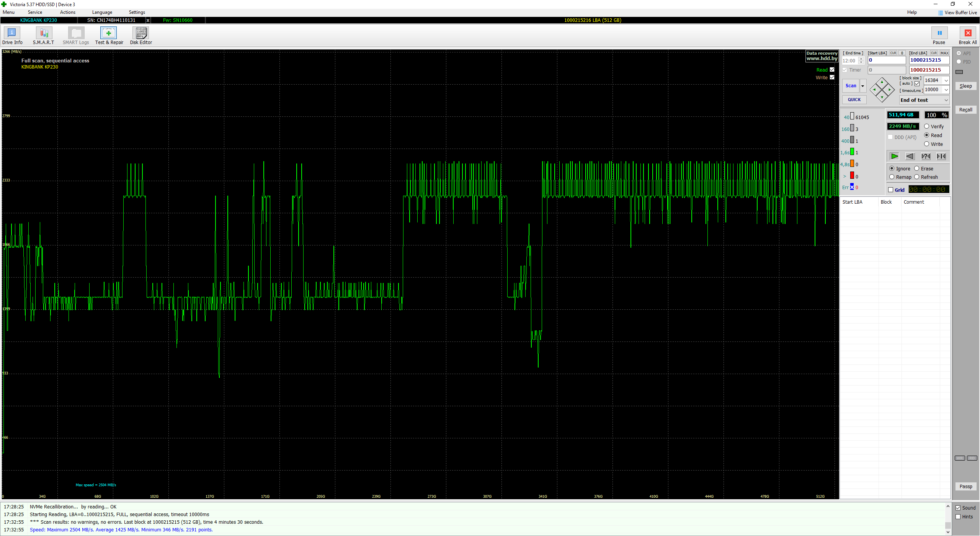Click the red slow-block color swatch
This screenshot has height=536, width=980.
click(x=852, y=176)
